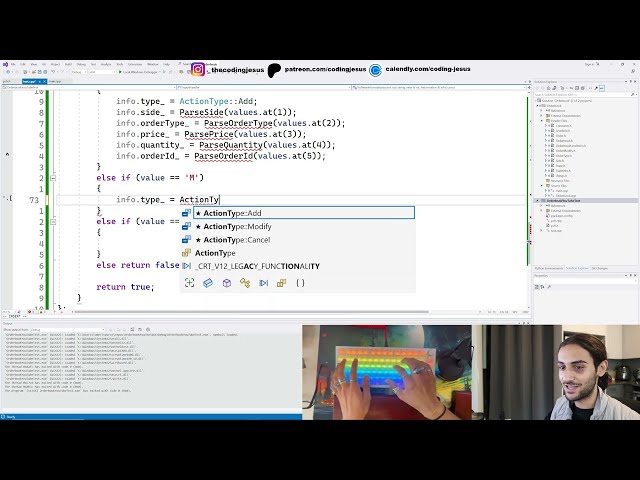Click enum member icon beside ActionType::Modify

pos(187,226)
